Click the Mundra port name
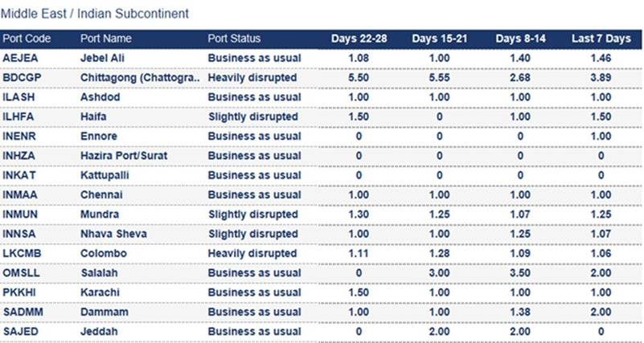Viewport: 644px width, 343px height. click(100, 214)
